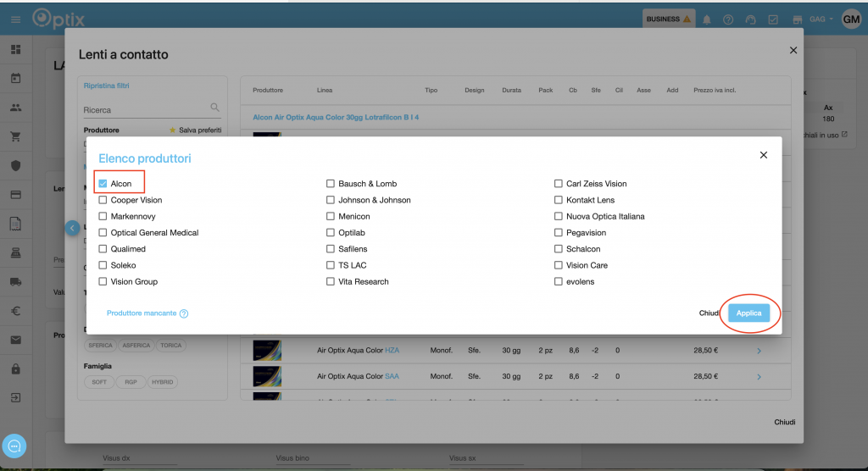Open the dashboard icon in sidebar
868x471 pixels.
pos(15,50)
